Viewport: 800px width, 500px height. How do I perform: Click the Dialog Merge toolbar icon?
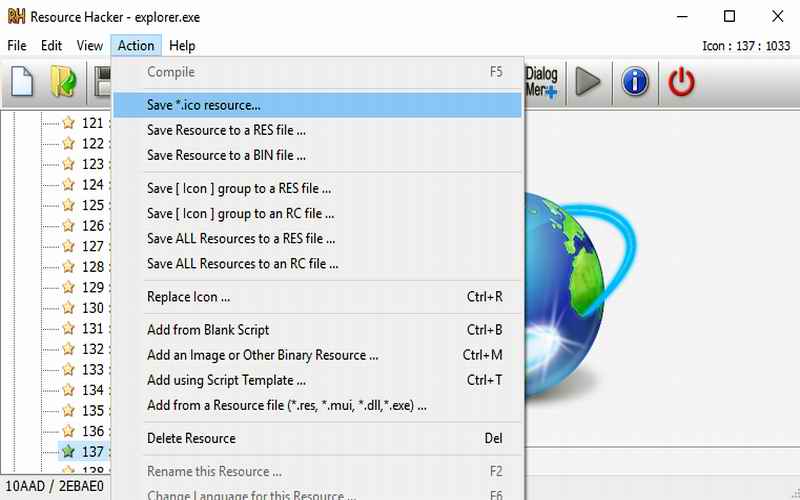(x=541, y=82)
